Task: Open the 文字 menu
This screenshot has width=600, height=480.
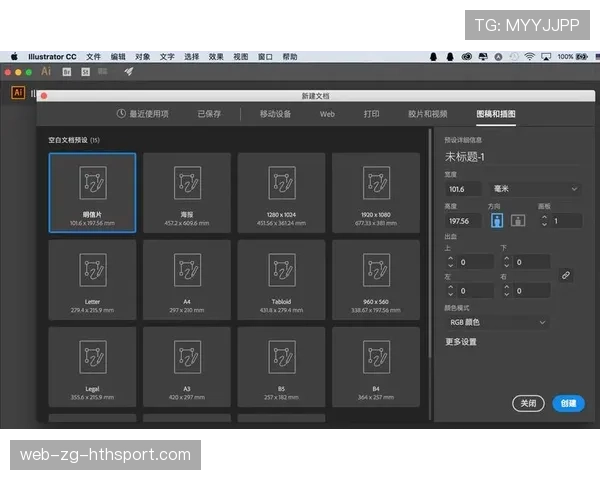Action: point(167,57)
